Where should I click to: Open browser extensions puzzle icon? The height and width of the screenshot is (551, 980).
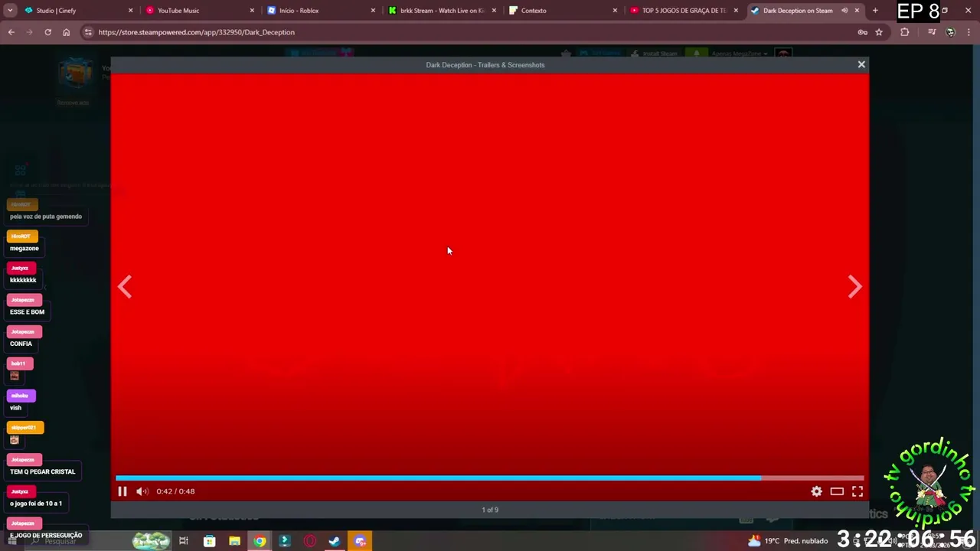[905, 32]
